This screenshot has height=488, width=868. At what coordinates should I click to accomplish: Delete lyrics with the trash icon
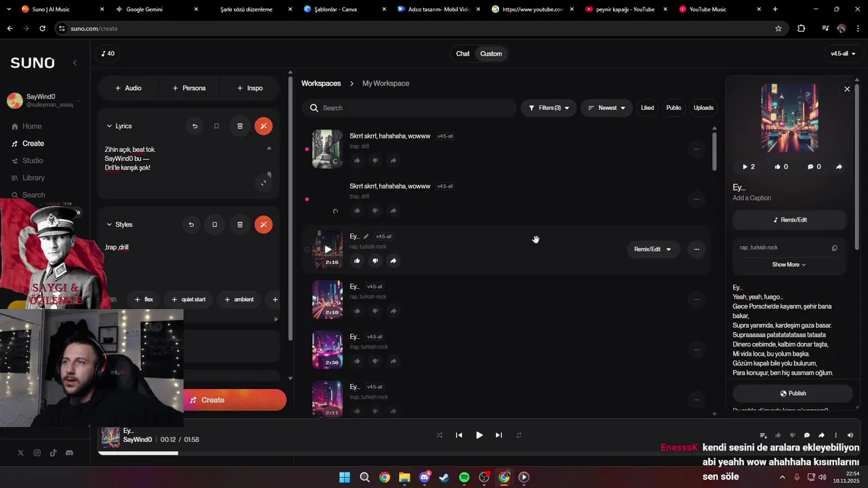[240, 126]
